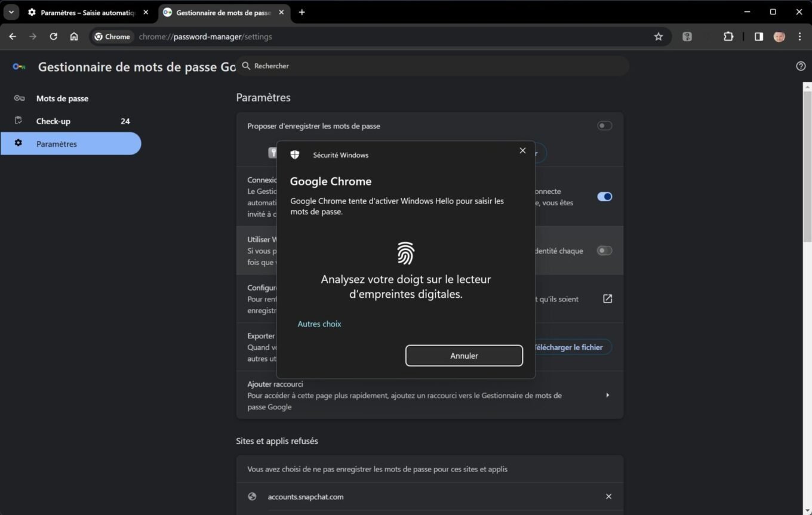Click the globe icon beside accounts.snapchat.com

(x=252, y=497)
